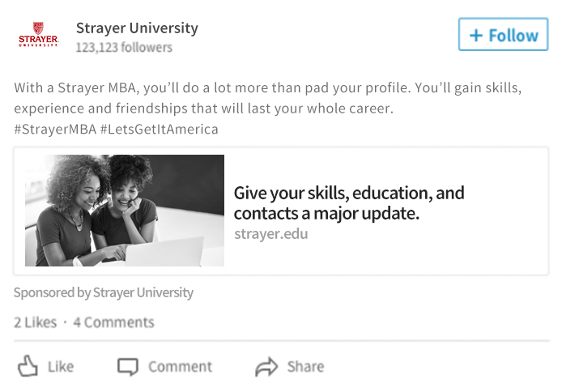This screenshot has width=562, height=392.
Task: Click Sponsored by Strayer University text
Action: (104, 292)
